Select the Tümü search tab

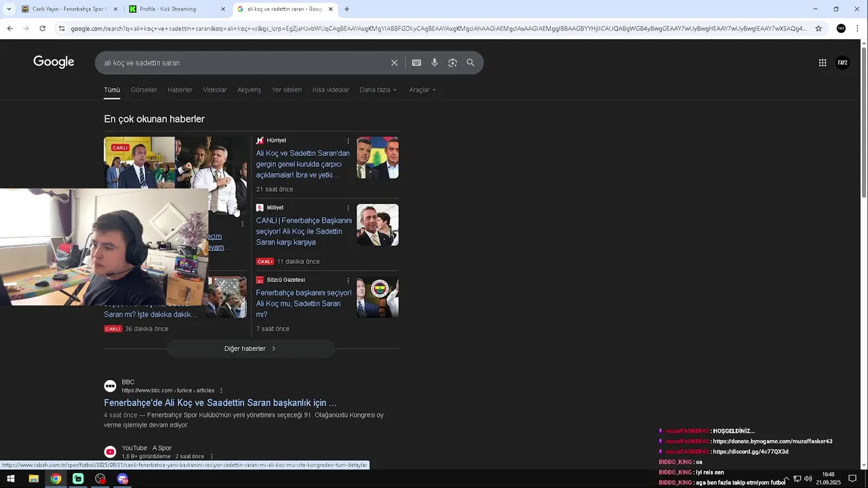click(112, 90)
